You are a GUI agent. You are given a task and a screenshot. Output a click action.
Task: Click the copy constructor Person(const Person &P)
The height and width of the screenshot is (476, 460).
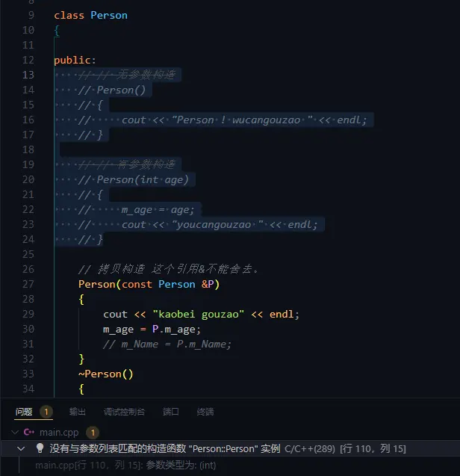coord(149,284)
